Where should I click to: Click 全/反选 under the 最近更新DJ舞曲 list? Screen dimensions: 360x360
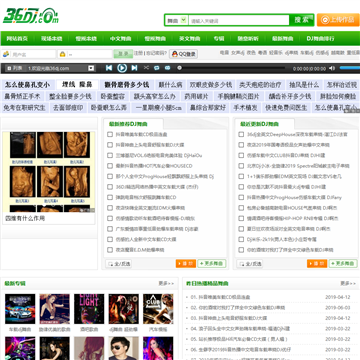coord(250,264)
